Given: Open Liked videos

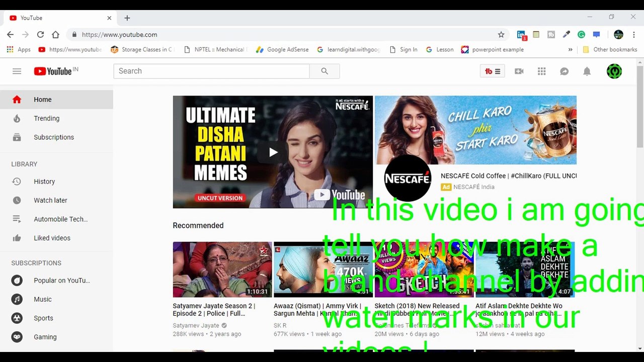Looking at the screenshot, I should coord(56,238).
